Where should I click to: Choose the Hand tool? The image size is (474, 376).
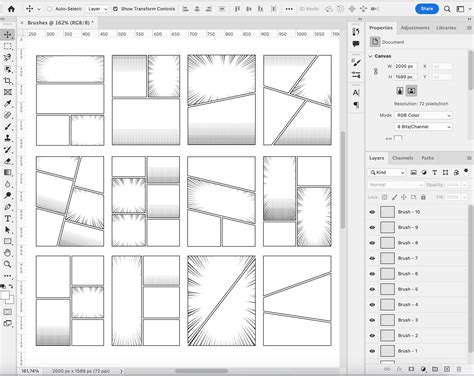click(7, 253)
